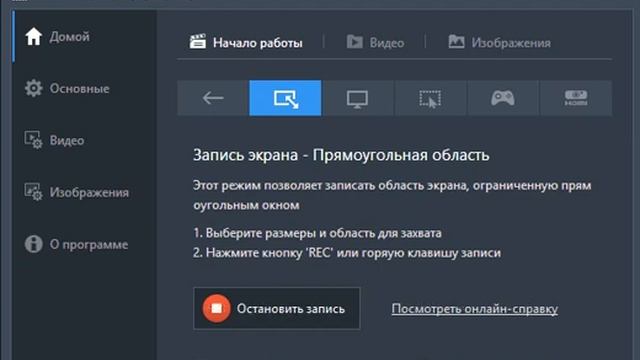This screenshot has width=640, height=360.
Task: Click the image gear icon in sidebar
Action: click(x=33, y=191)
